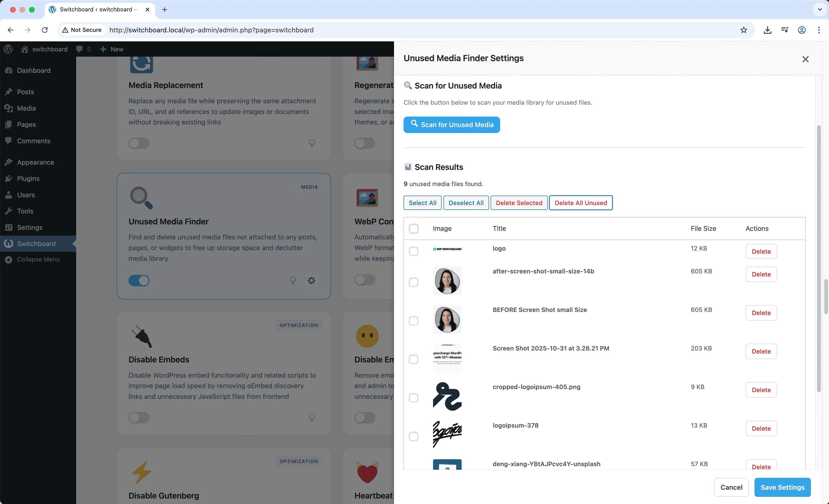Expand the browser tab search dropdown arrow
This screenshot has height=504, width=829.
pyautogui.click(x=819, y=10)
